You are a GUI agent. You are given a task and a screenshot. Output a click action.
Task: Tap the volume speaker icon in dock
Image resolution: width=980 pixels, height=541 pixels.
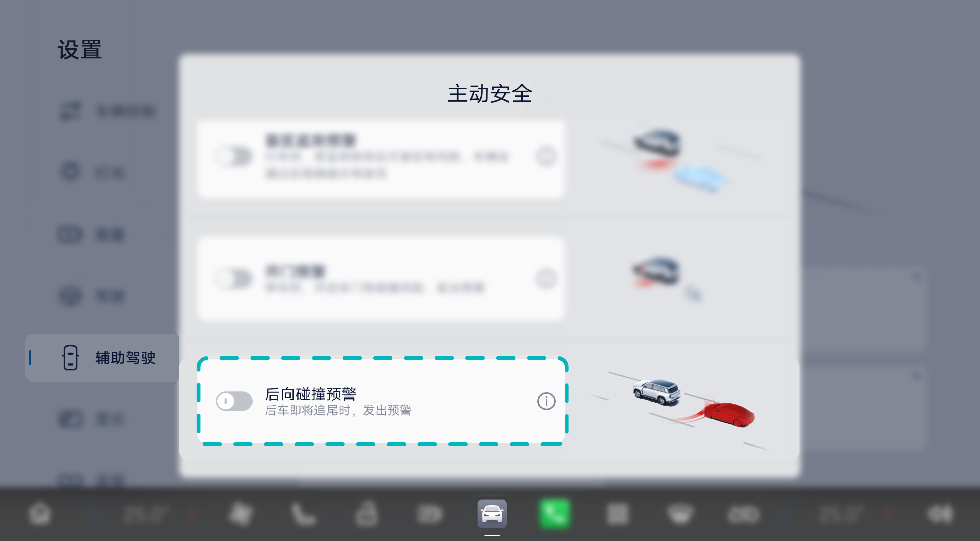[940, 514]
